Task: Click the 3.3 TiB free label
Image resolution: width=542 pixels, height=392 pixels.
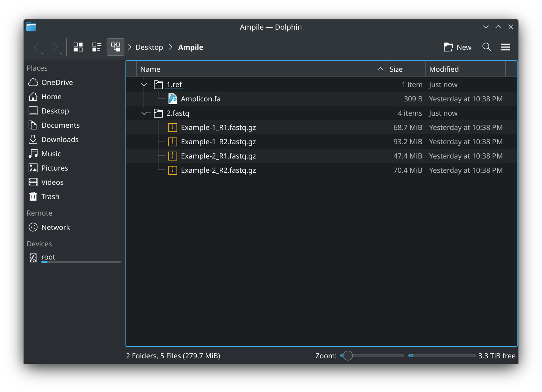Action: click(497, 356)
